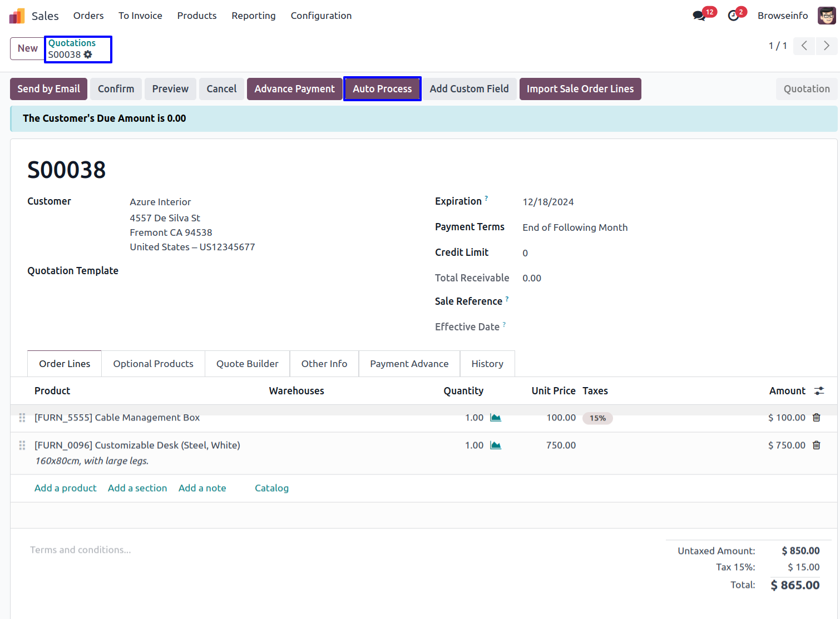Open forecast chart for Customizable Desk
This screenshot has width=840, height=619.
pyautogui.click(x=495, y=445)
